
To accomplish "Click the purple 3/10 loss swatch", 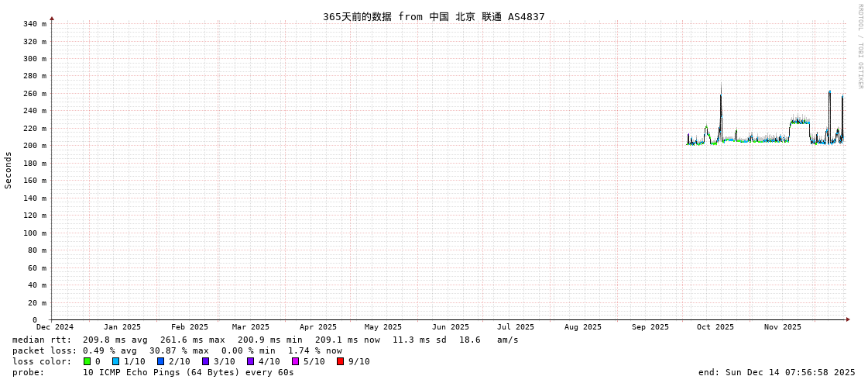I will pos(205,361).
